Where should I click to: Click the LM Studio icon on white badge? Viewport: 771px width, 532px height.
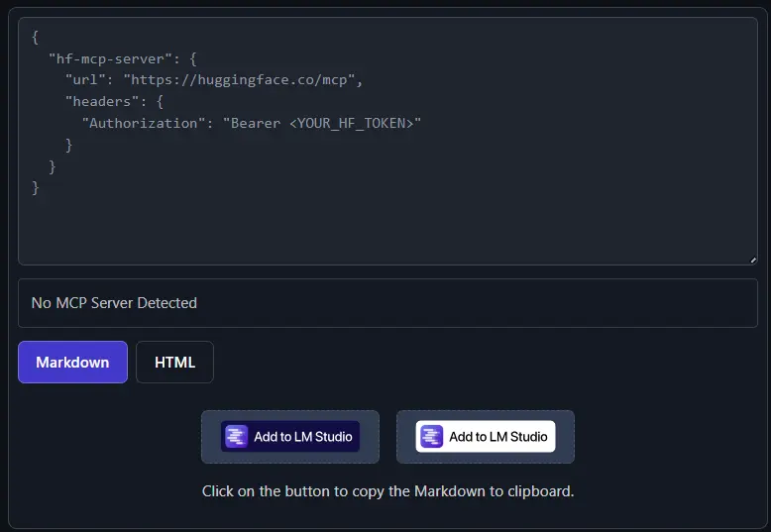431,437
